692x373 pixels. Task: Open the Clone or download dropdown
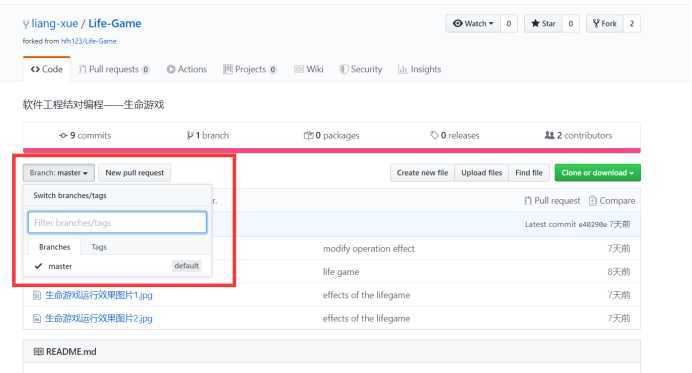(597, 173)
